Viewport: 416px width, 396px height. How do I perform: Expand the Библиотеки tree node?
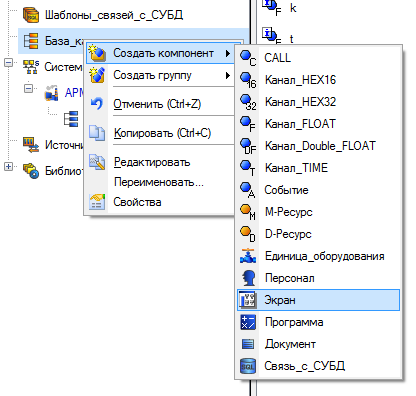pyautogui.click(x=8, y=166)
